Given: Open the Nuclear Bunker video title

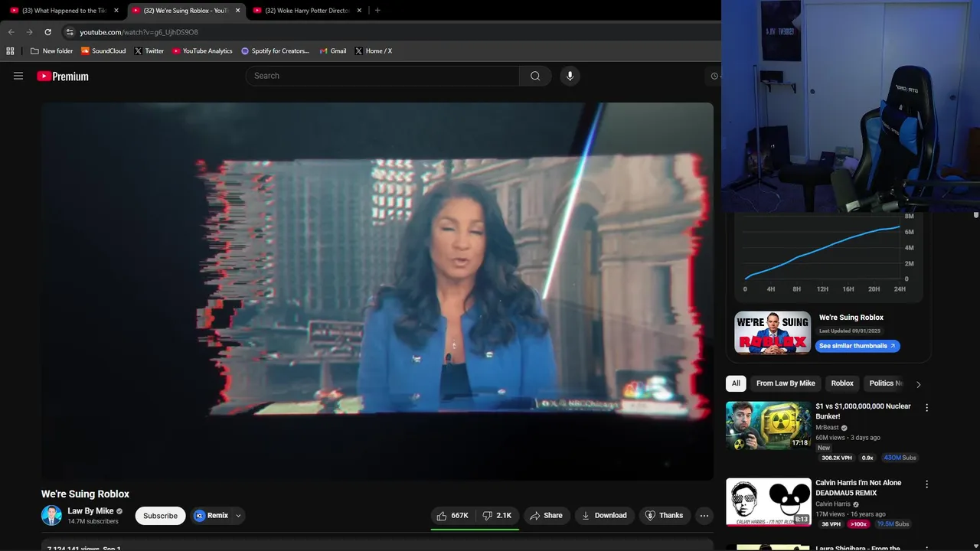Looking at the screenshot, I should (863, 411).
